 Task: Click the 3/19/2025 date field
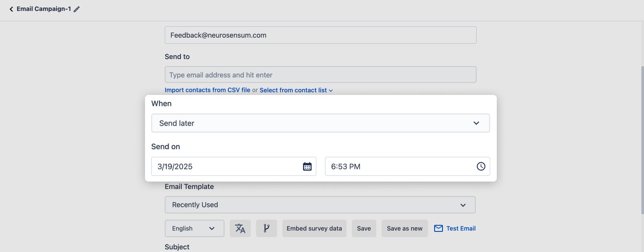pos(226,166)
